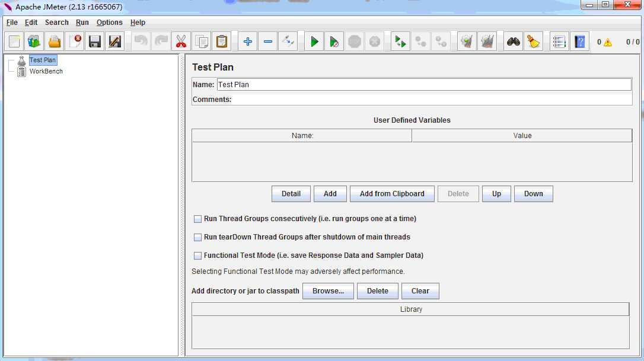Screen dimensions: 644x361
Task: Open the Options menu
Action: 109,23
